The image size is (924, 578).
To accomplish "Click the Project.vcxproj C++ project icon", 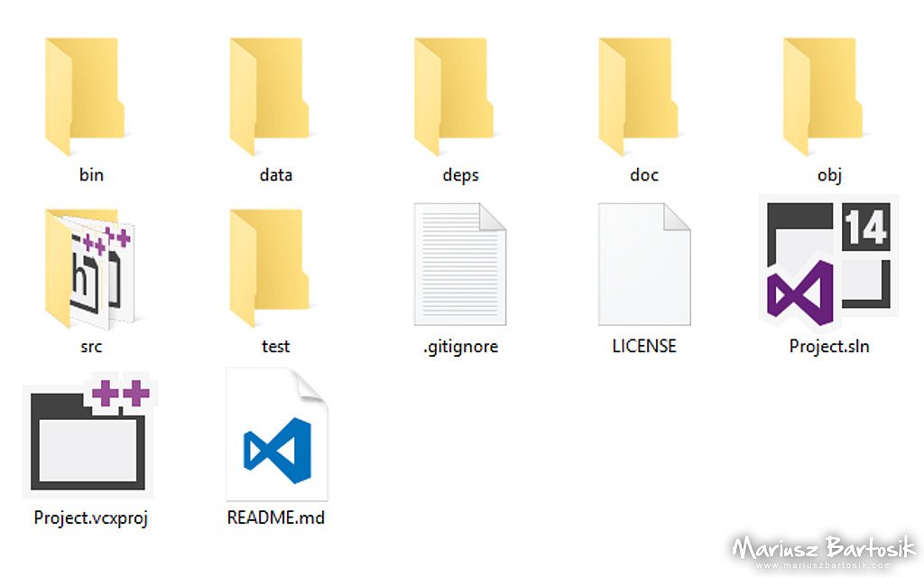I will point(90,435).
